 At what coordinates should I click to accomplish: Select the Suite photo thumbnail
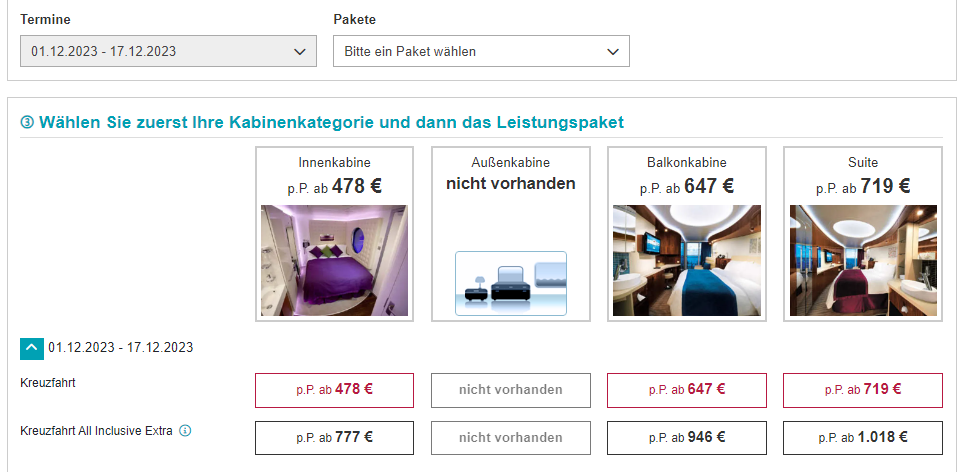[863, 260]
